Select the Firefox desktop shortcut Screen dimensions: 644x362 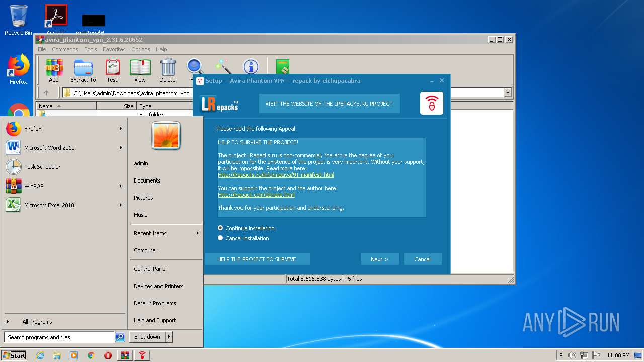(18, 69)
